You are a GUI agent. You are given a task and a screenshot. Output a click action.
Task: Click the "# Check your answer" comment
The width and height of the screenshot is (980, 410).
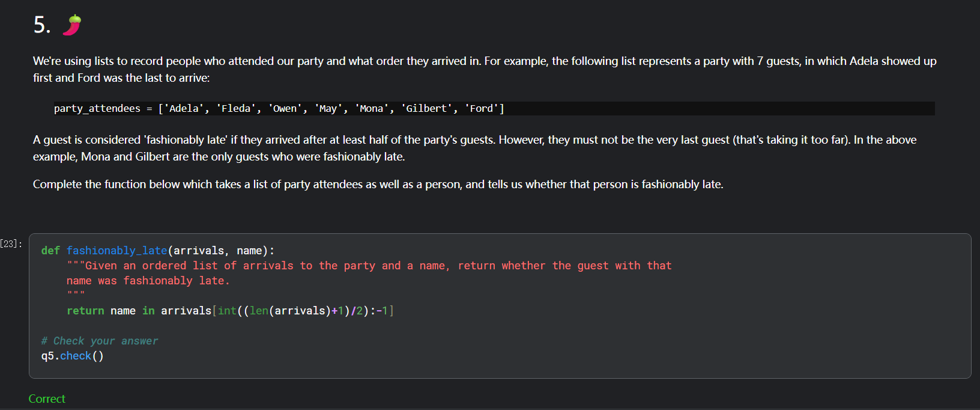click(x=100, y=341)
